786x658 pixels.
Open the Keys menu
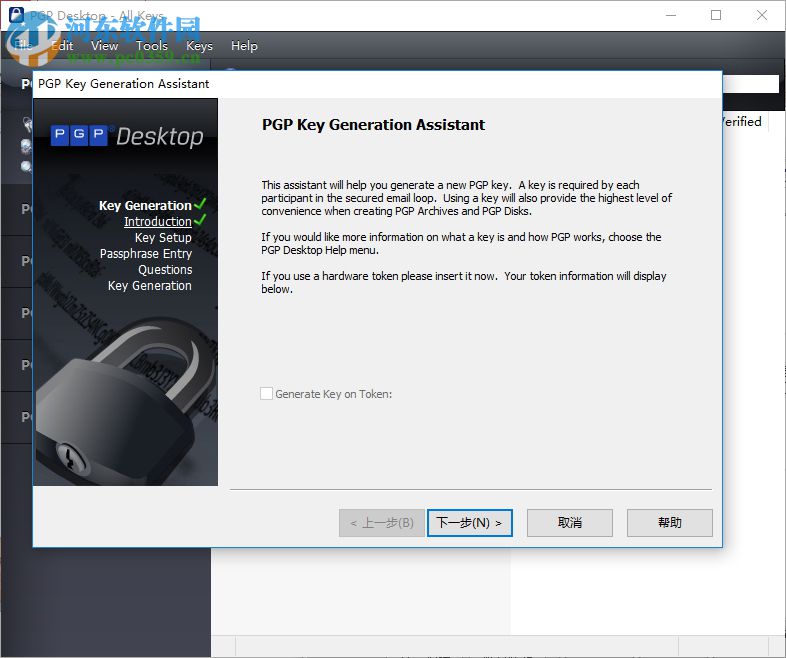pyautogui.click(x=199, y=46)
